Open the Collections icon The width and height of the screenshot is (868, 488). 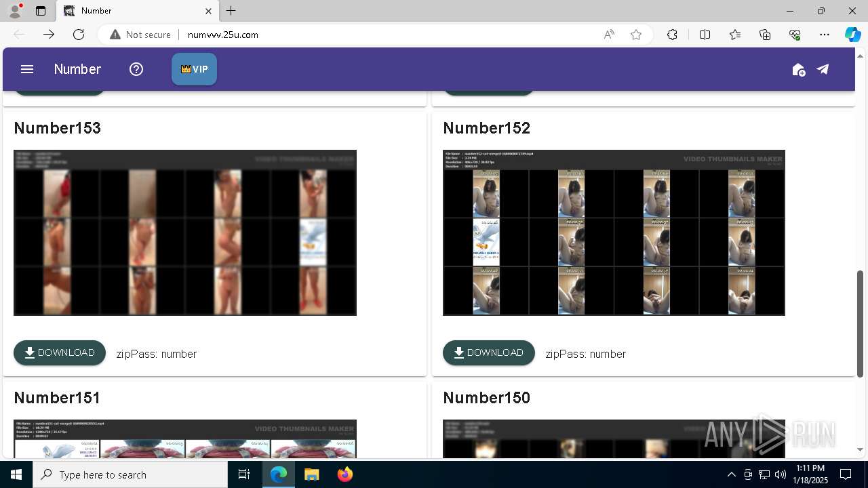coord(765,35)
